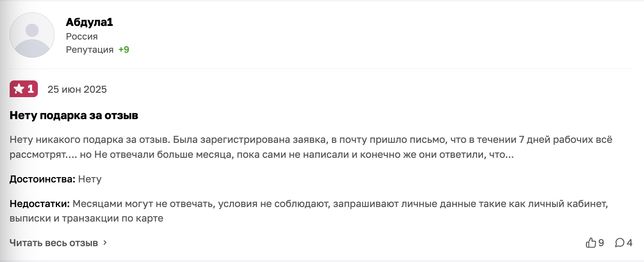
Task: Select the red 1-star rating badge
Action: [24, 89]
